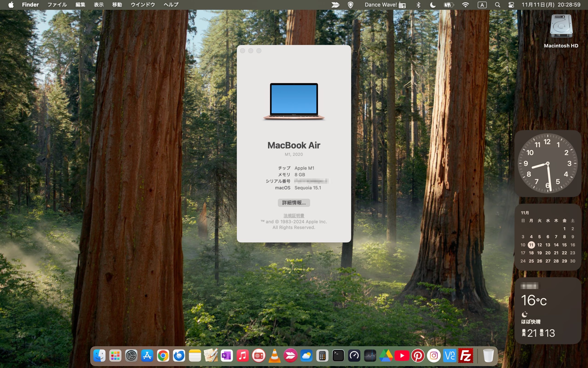
Task: Click the 8 GB memory value
Action: (x=300, y=175)
